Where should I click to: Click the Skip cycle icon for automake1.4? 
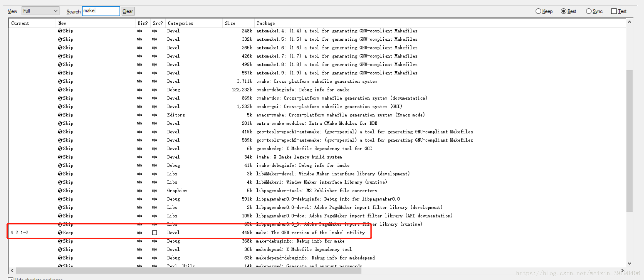[x=60, y=31]
